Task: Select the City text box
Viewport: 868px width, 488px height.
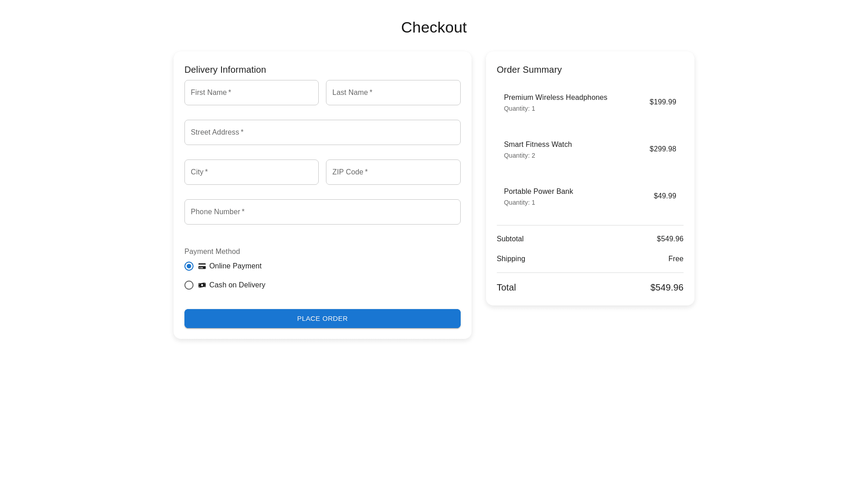Action: (251, 172)
